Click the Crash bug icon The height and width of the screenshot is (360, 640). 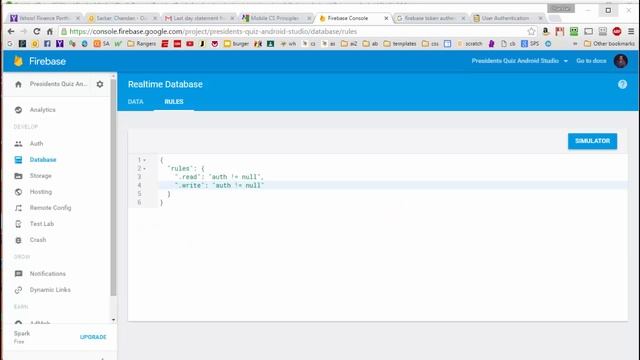[18, 240]
